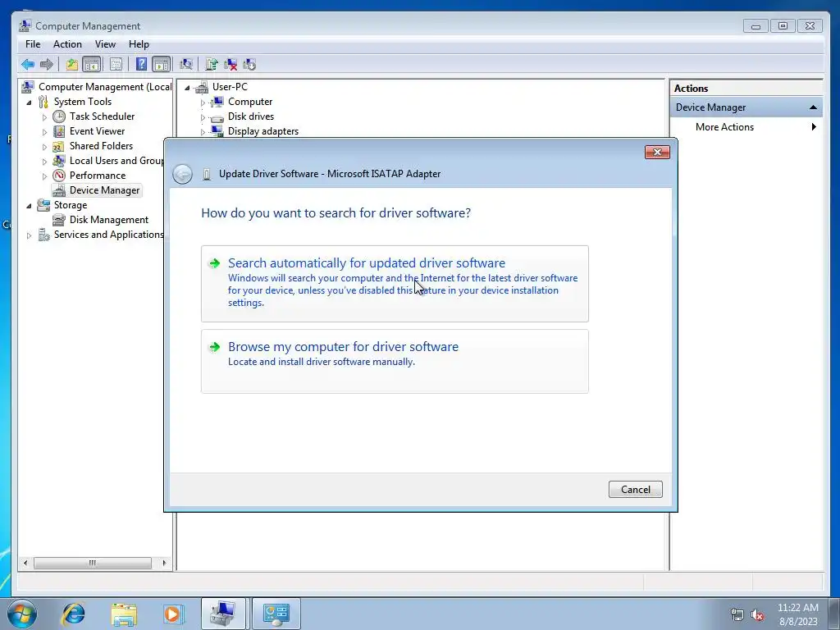Collapse the User-PC device tree arrow
Screen dimensions: 840x630
click(187, 87)
